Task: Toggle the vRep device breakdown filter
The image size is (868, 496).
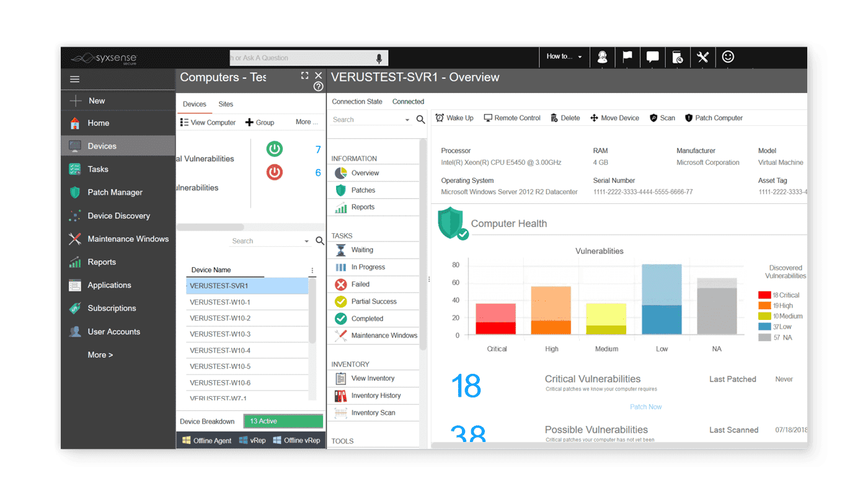Action: [x=252, y=440]
